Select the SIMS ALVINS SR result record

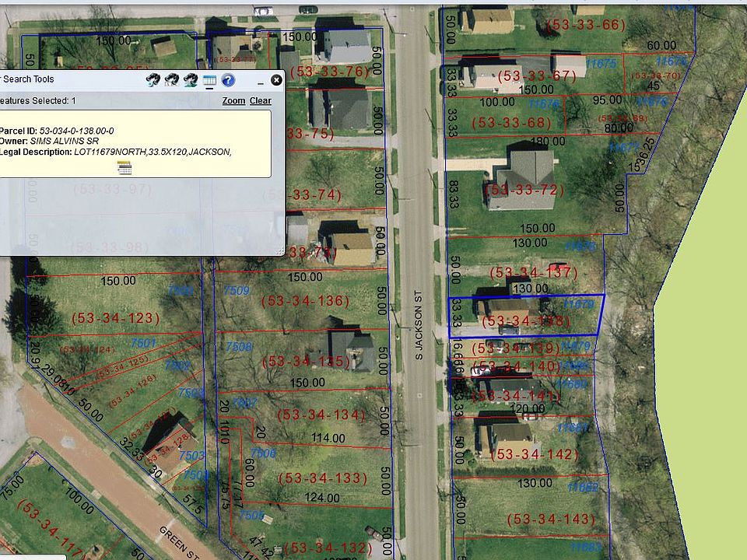(135, 144)
